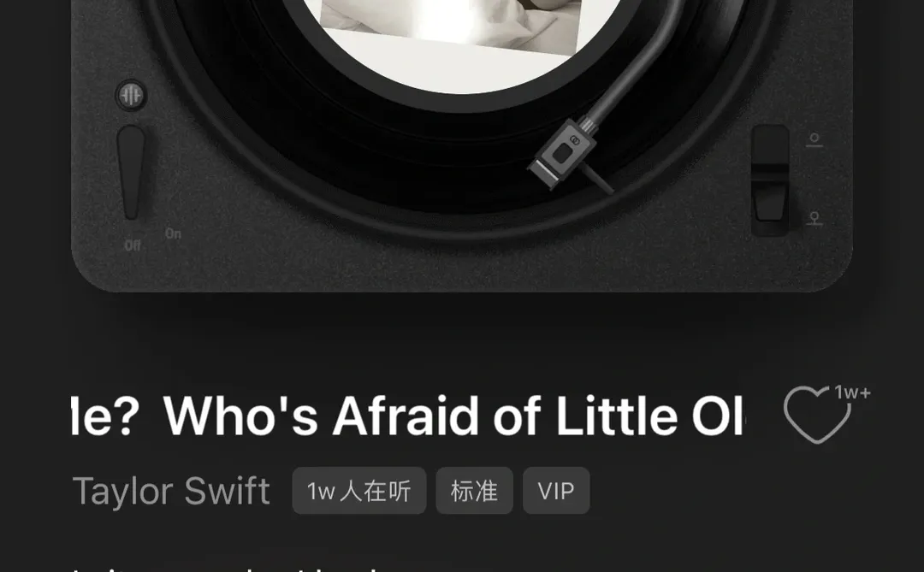Toggle the turntable power lever switch
The height and width of the screenshot is (572, 924).
pos(131,172)
